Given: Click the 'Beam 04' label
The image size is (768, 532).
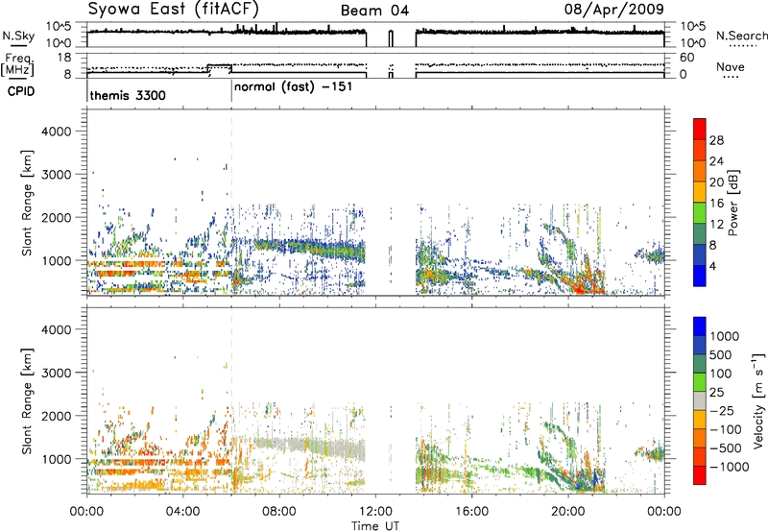Looking at the screenshot, I should pos(374,11).
